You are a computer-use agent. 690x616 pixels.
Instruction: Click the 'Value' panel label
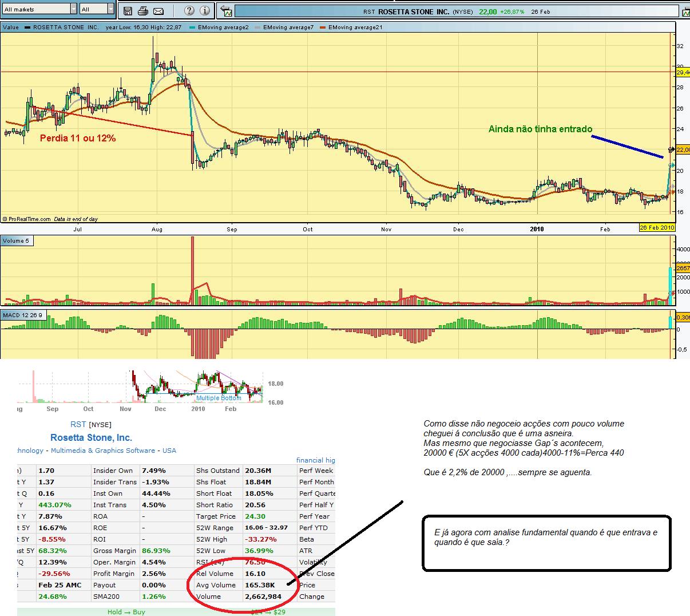click(x=11, y=27)
